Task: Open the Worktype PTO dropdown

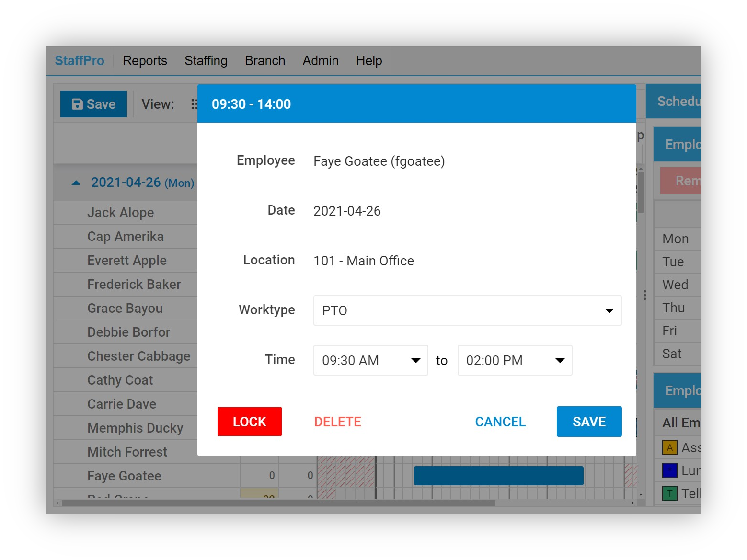Action: click(467, 310)
